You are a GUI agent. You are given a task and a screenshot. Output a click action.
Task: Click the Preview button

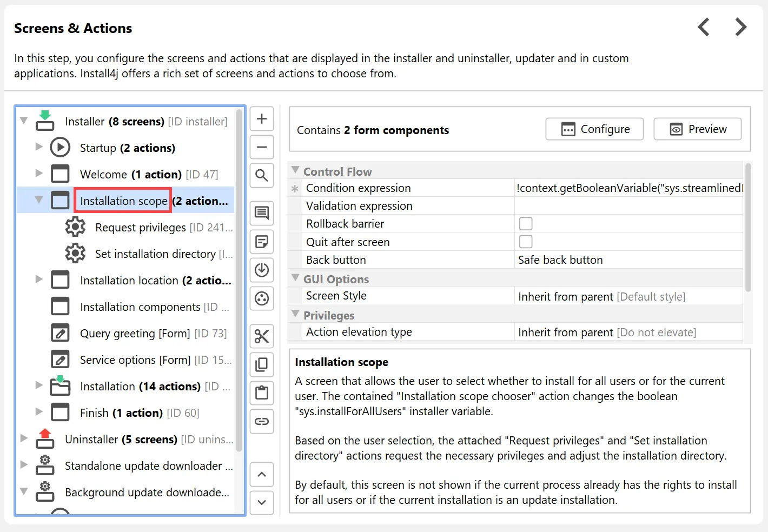697,129
